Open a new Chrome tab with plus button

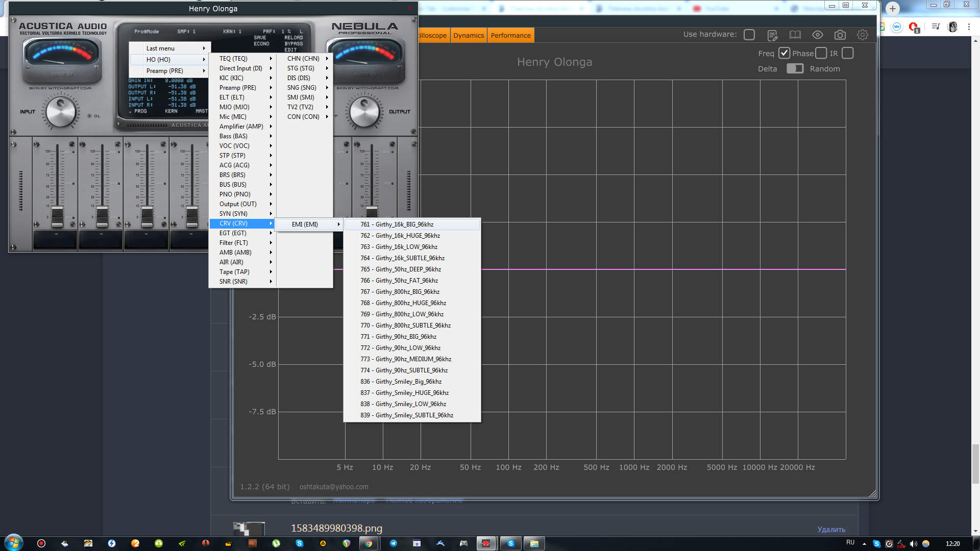click(892, 9)
